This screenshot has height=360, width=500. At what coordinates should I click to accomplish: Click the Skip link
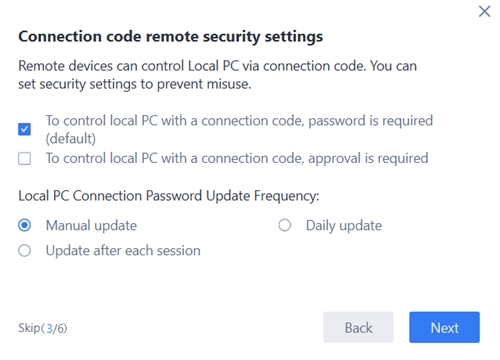point(29,328)
